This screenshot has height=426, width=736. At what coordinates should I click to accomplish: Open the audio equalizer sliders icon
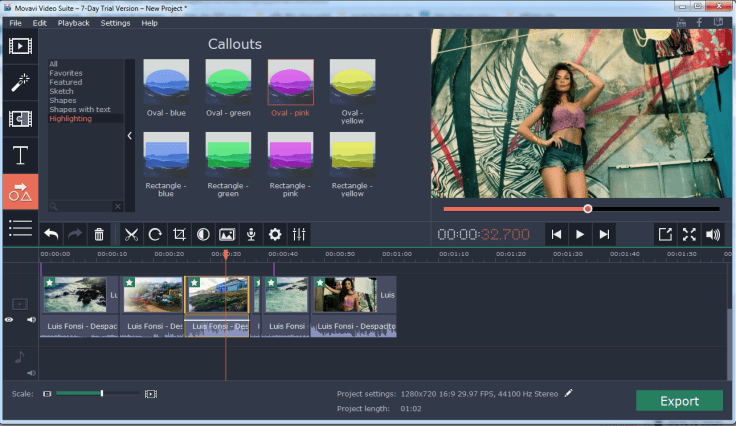click(x=299, y=234)
